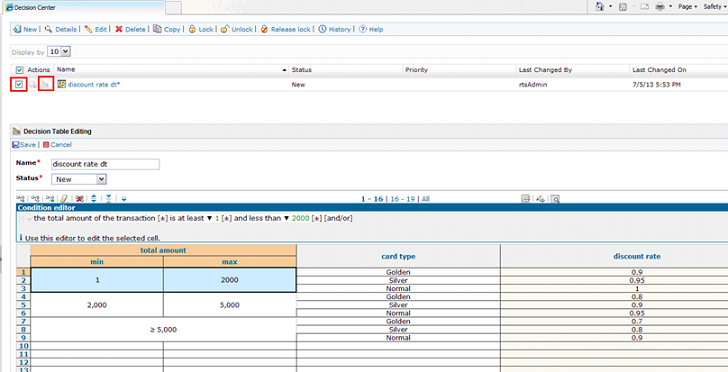Viewport: 728px width, 372px height.
Task: Click the details icon in discount rate dt row
Action: pos(33,85)
